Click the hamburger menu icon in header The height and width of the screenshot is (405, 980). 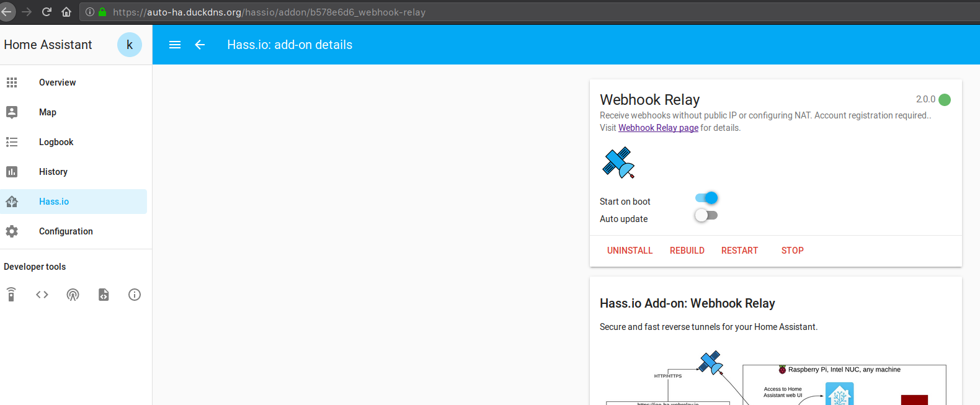[x=175, y=45]
